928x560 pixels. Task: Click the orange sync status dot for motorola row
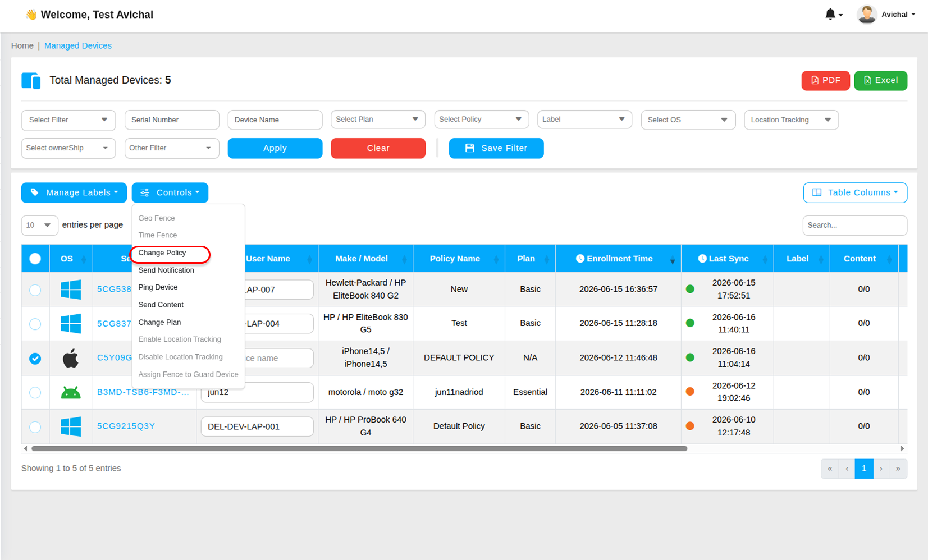click(690, 392)
